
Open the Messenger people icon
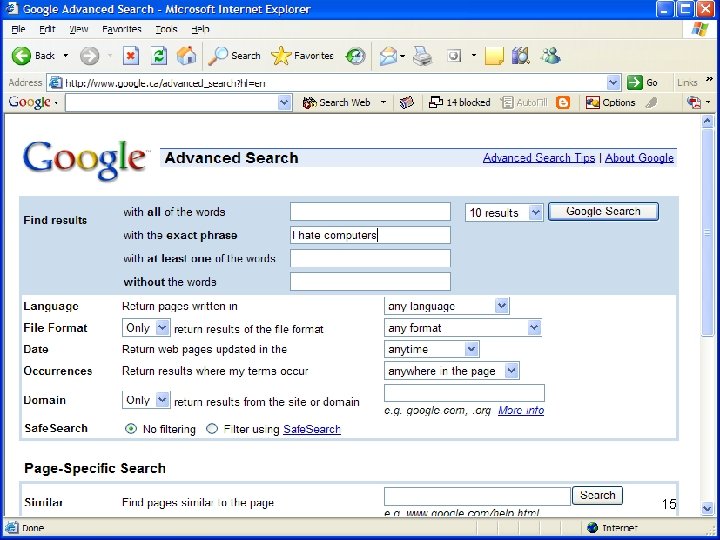550,56
